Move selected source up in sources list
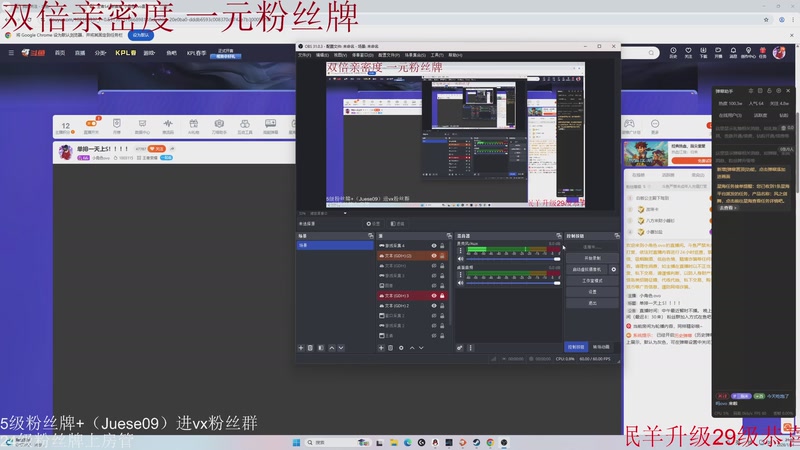 pos(412,348)
